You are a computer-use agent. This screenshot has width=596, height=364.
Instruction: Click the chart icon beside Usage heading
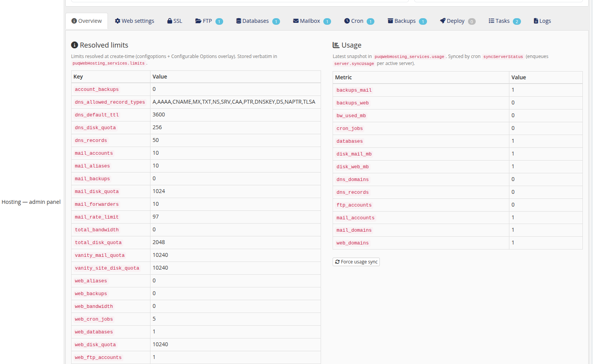click(x=336, y=45)
